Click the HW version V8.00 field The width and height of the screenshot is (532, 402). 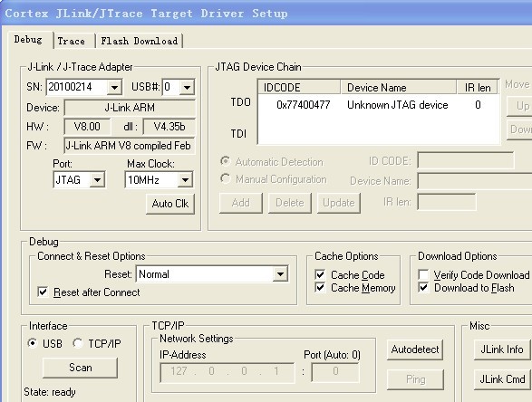87,127
